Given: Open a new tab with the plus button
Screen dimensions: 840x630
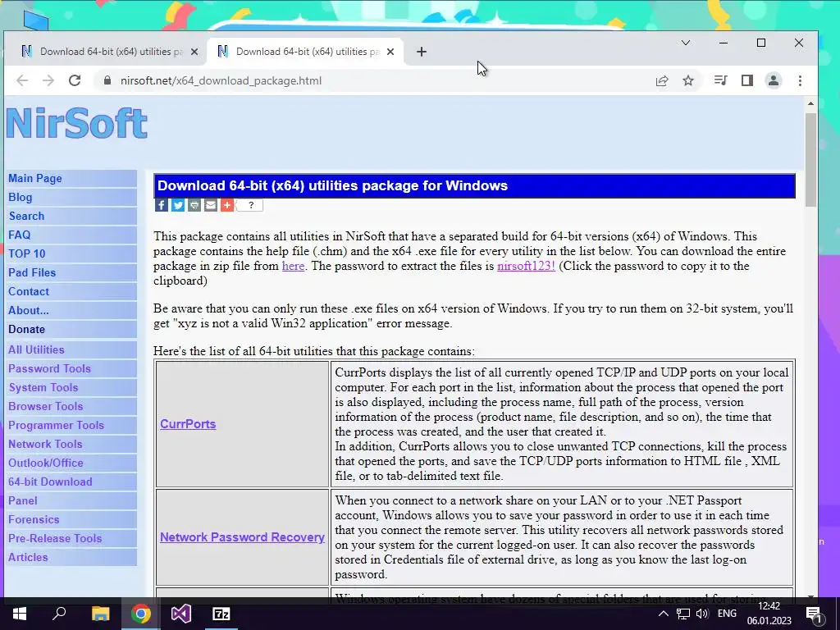Looking at the screenshot, I should tap(422, 52).
